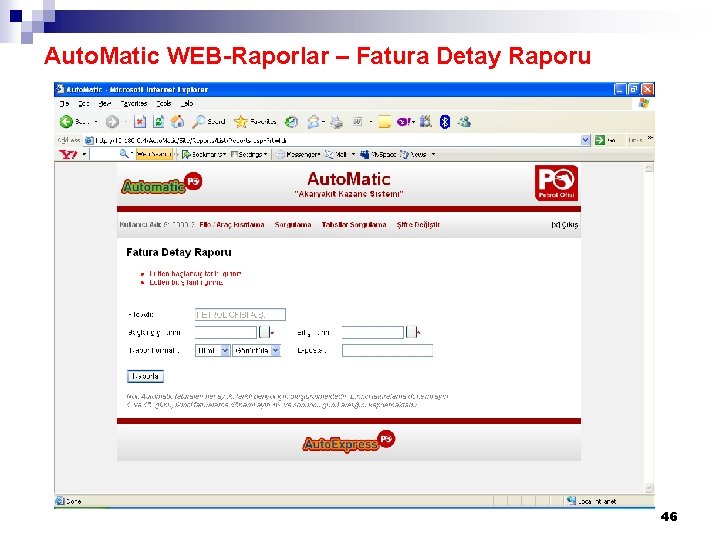Open Yahoo toolbar Bookmarks
720x540 pixels.
(x=203, y=154)
